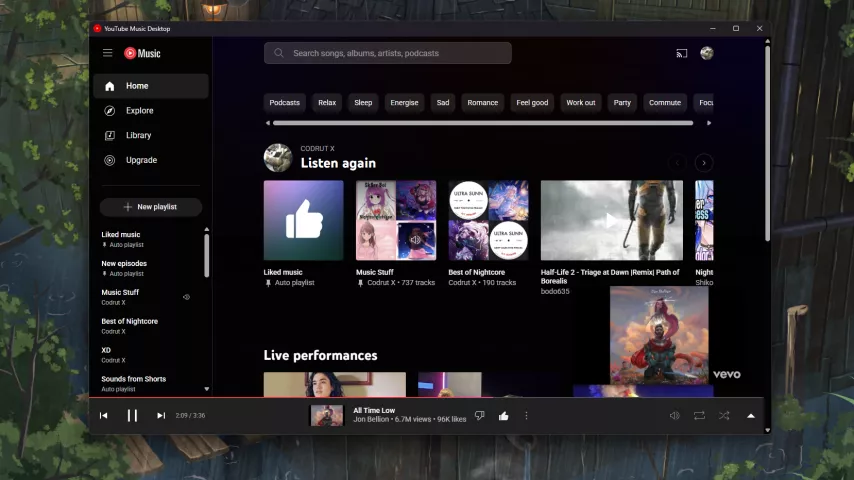
Task: Play Half-Life 2 Triage at Dawn video
Action: (612, 220)
